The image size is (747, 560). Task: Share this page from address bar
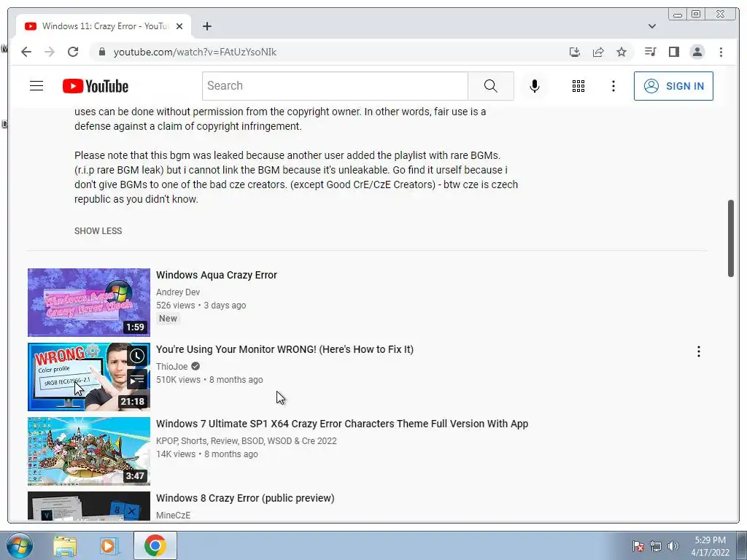click(598, 52)
